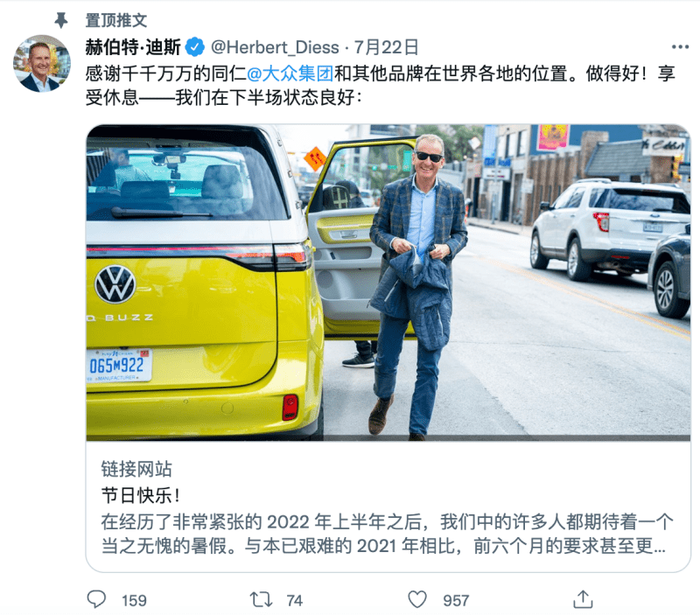700x615 pixels.
Task: Click the 链接网站 card source label
Action: [x=136, y=469]
